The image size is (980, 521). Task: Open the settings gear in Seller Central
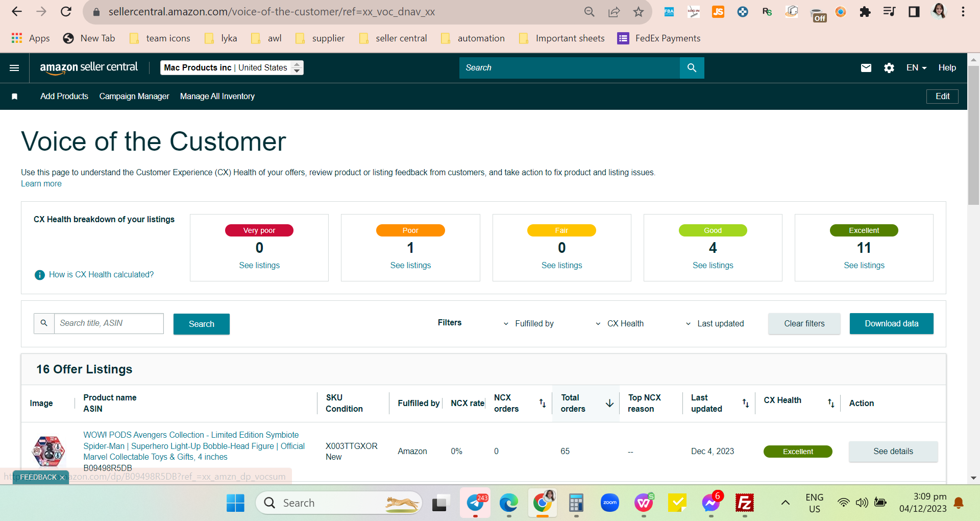(889, 68)
